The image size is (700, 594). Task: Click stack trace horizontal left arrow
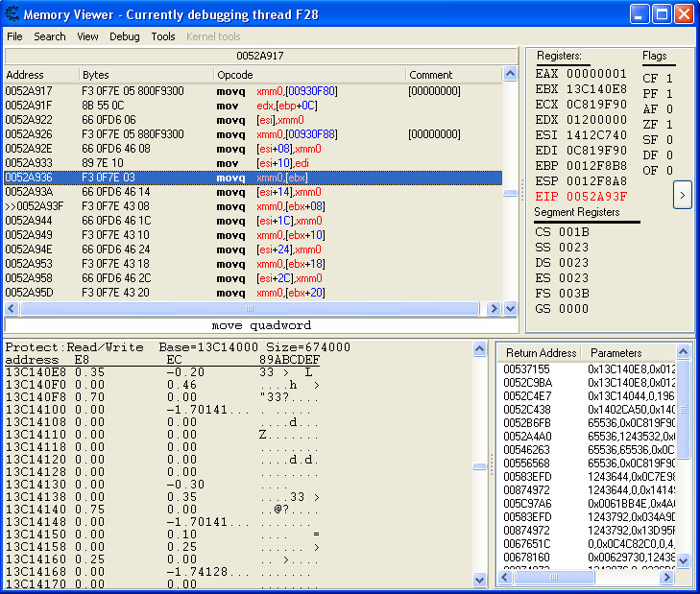coord(505,577)
